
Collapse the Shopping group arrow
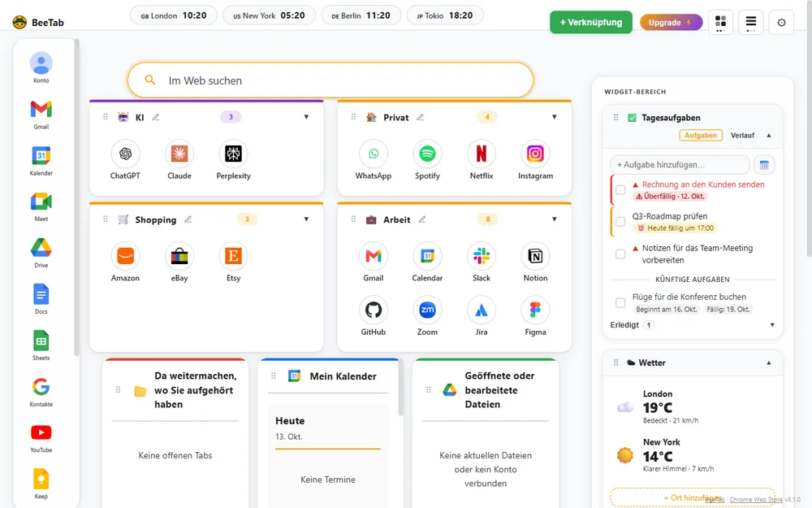(x=306, y=219)
